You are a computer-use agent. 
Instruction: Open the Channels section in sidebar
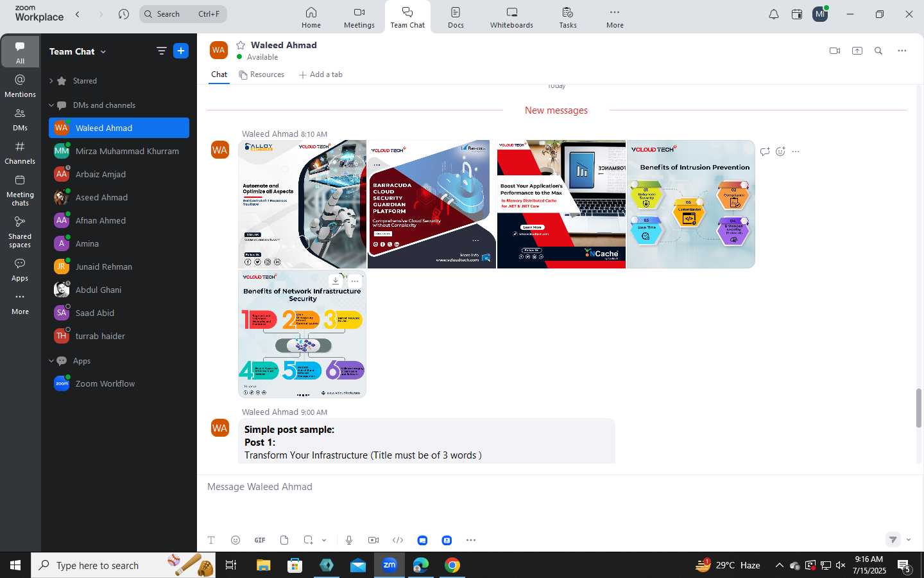(20, 153)
